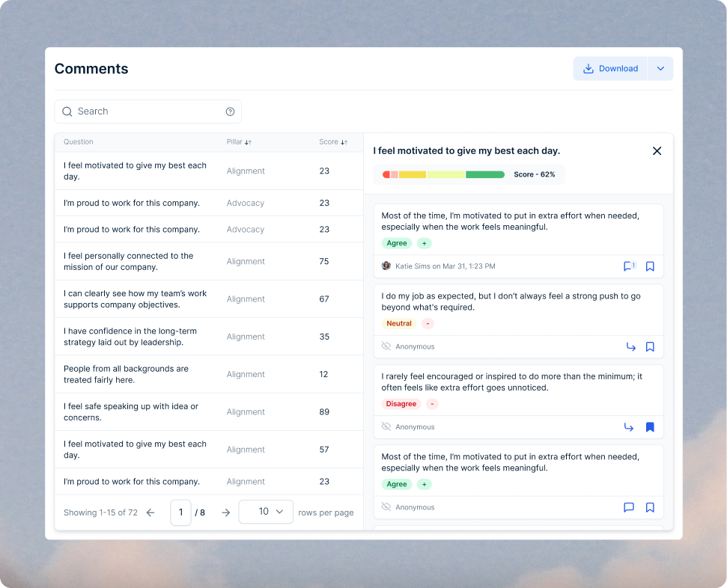Image resolution: width=727 pixels, height=588 pixels.
Task: Go to the next page arrow
Action: click(x=226, y=512)
